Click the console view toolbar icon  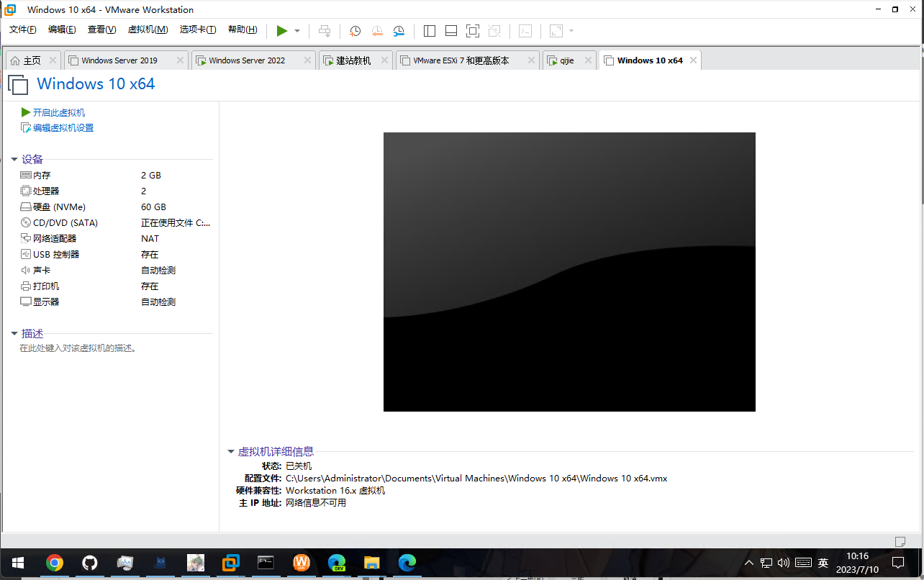(526, 31)
